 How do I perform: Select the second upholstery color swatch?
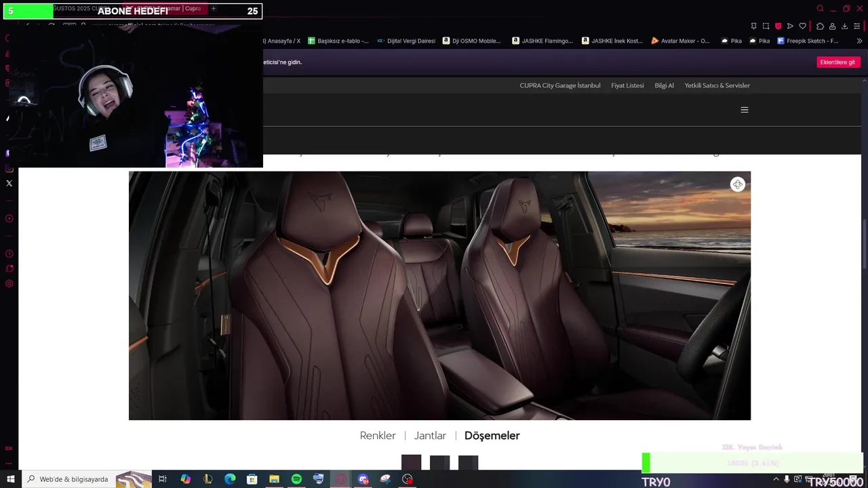[x=439, y=462]
